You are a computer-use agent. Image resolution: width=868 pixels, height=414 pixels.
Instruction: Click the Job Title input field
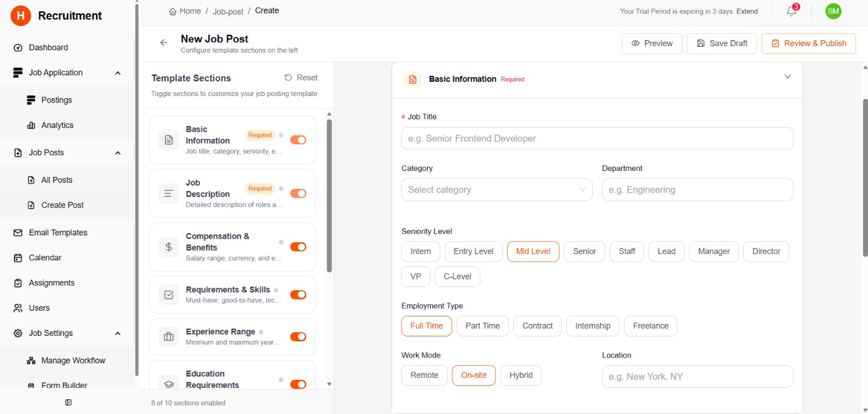pos(597,138)
